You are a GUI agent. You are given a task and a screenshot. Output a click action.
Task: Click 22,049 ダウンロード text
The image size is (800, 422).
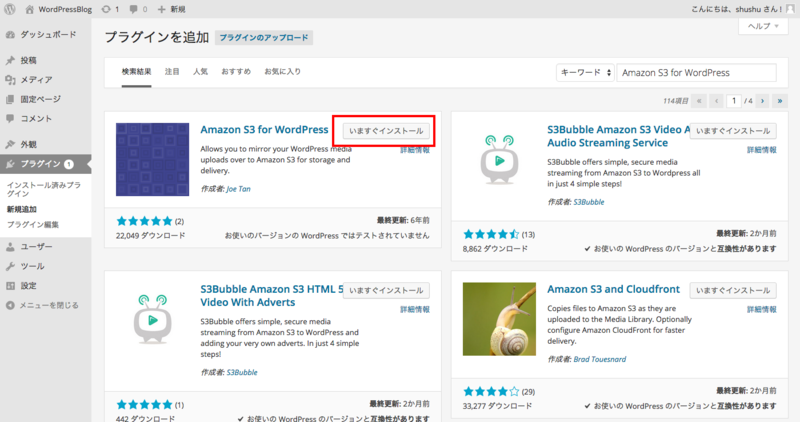pyautogui.click(x=151, y=236)
